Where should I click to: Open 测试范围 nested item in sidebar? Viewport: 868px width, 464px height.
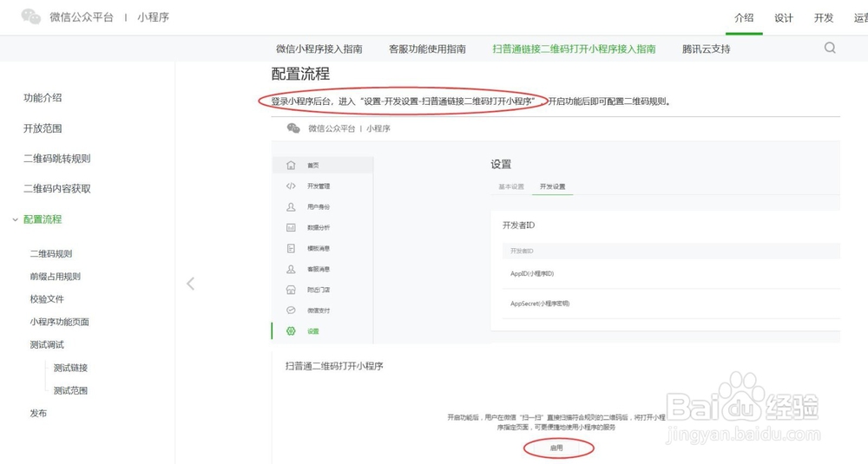pyautogui.click(x=70, y=390)
